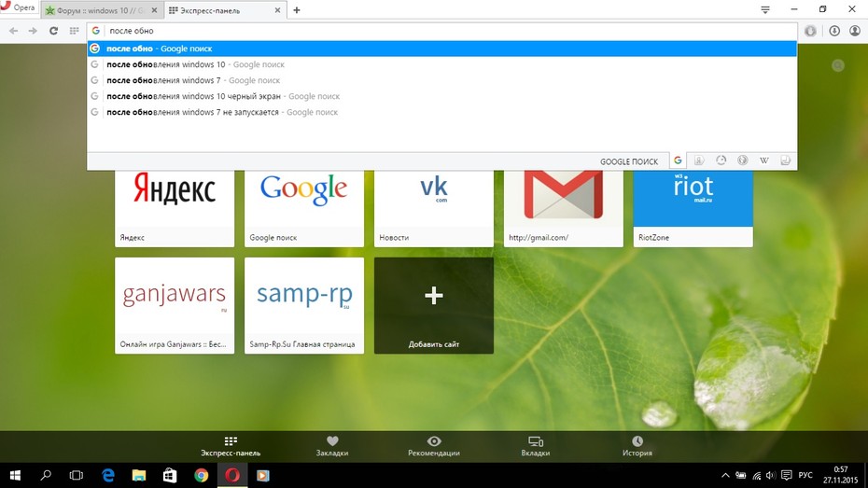Viewport: 868px width, 488px height.
Task: Launch Chrome from the taskbar
Action: (201, 475)
